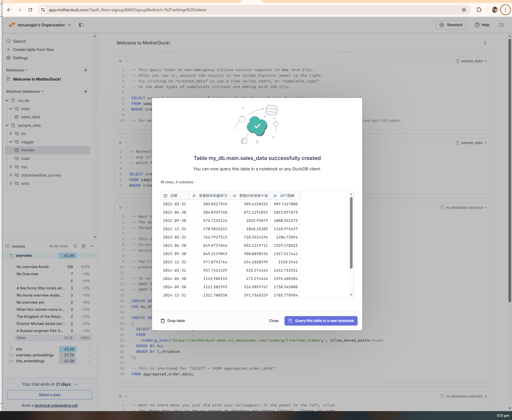This screenshot has height=420, width=512.
Task: Click the preview table vertical scrollbar
Action: (351, 233)
